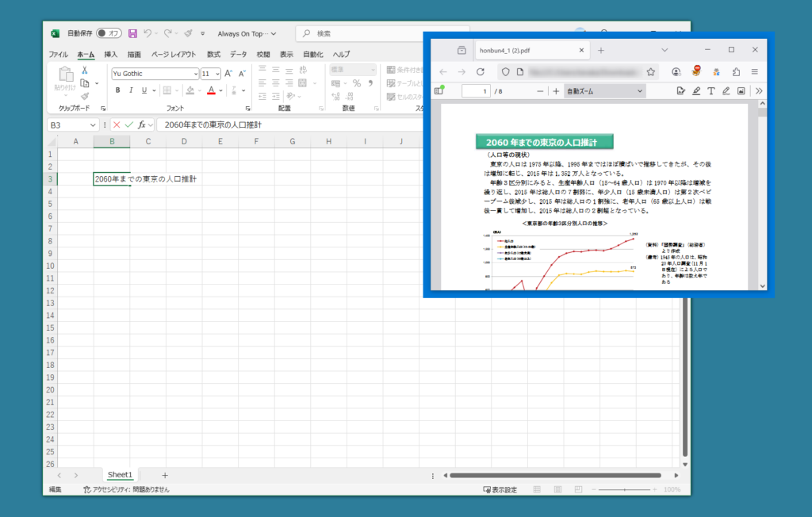Screen dimensions: 812x517
Task: Open the PDF signature tool icon
Action: tap(681, 91)
